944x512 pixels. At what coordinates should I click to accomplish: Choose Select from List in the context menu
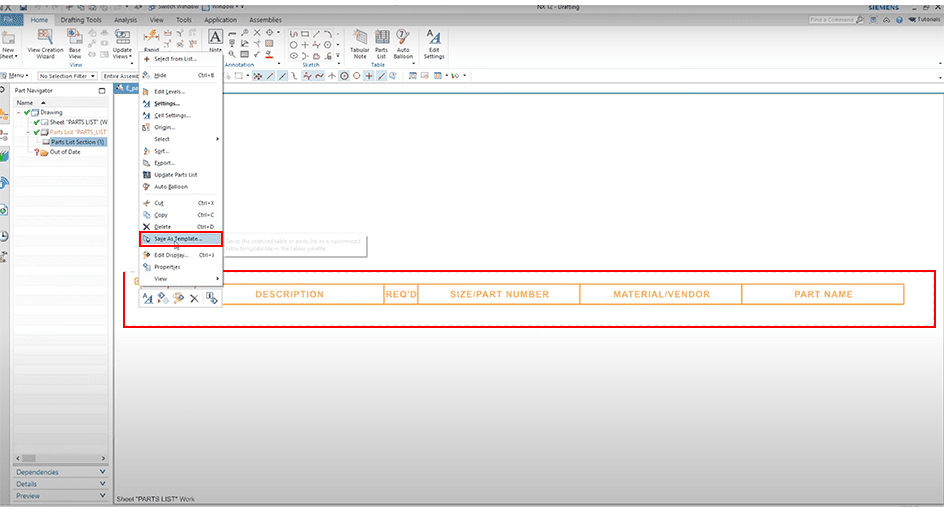click(x=181, y=59)
